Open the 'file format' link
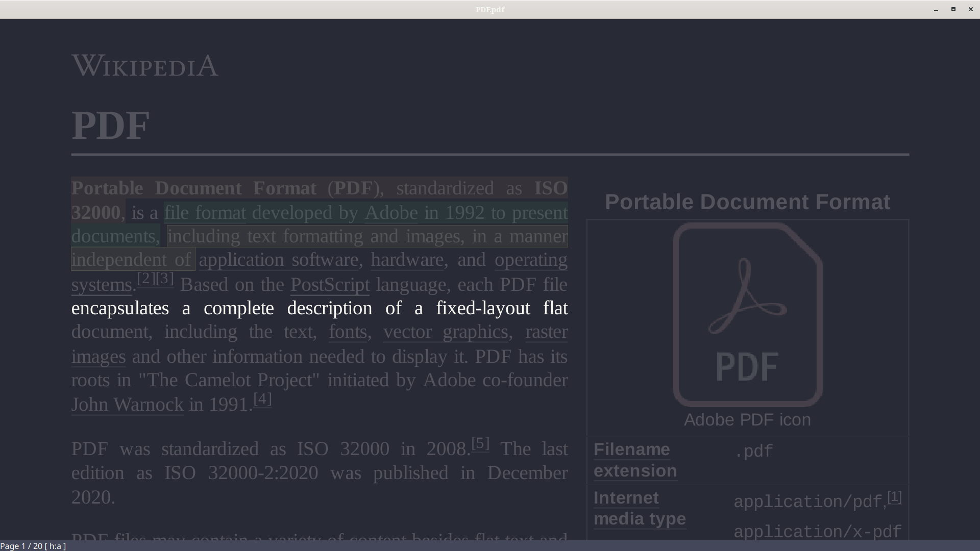This screenshot has width=980, height=551. coord(205,213)
